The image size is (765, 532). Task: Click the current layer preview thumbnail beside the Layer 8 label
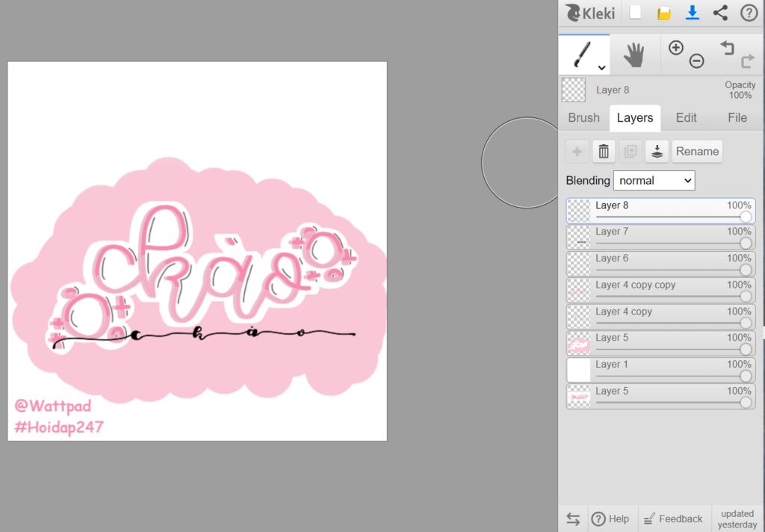[x=574, y=90]
